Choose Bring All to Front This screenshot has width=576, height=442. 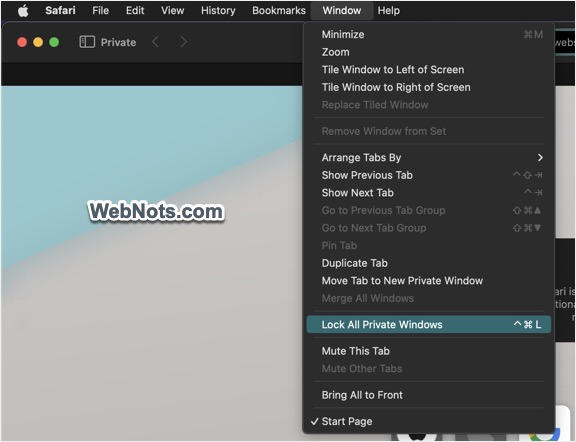point(428,395)
